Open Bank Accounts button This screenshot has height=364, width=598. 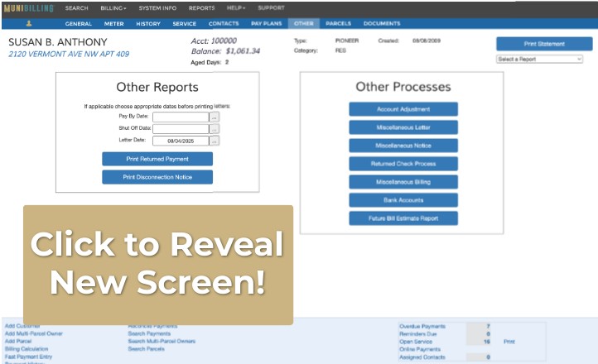tap(403, 200)
